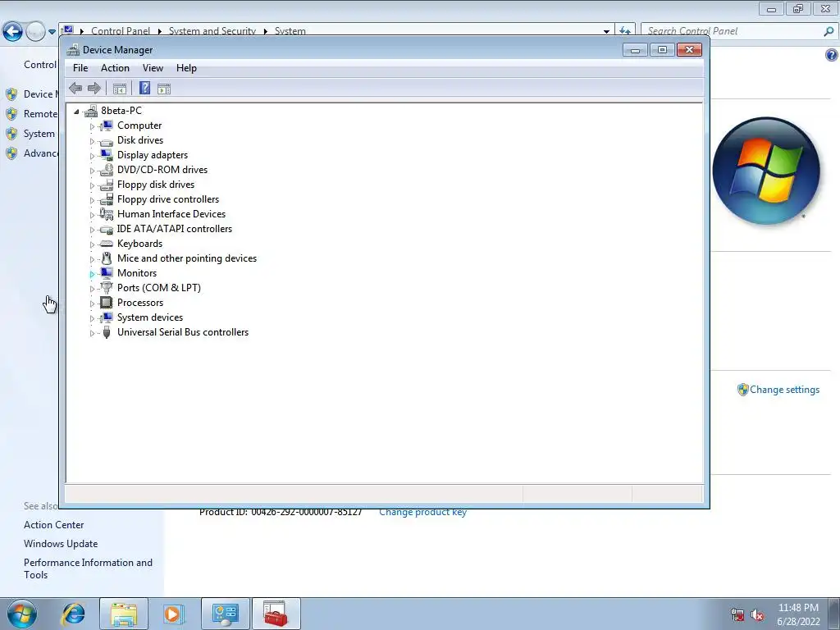Click the taskbar clock showing 11:48 PM
This screenshot has height=630, width=840.
coord(798,614)
